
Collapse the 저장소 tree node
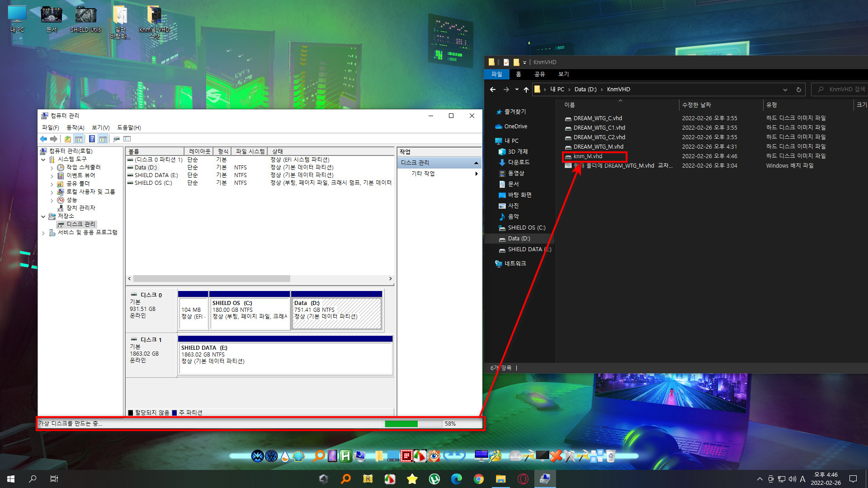point(43,216)
